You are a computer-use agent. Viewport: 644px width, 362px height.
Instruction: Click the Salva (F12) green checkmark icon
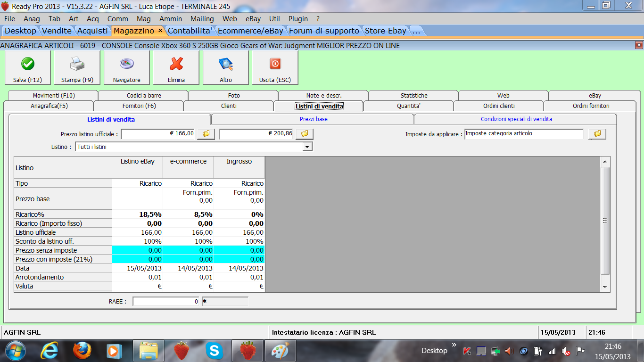[28, 64]
